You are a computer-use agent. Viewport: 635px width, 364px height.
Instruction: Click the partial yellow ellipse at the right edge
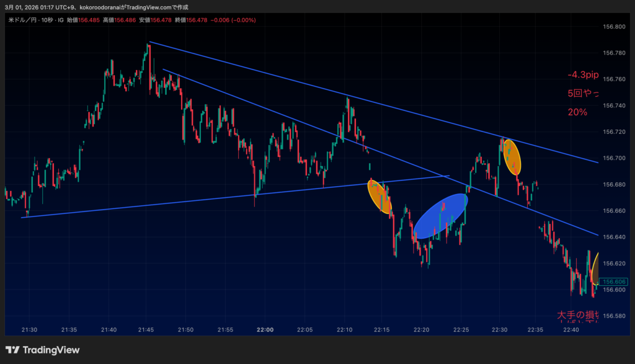click(596, 269)
